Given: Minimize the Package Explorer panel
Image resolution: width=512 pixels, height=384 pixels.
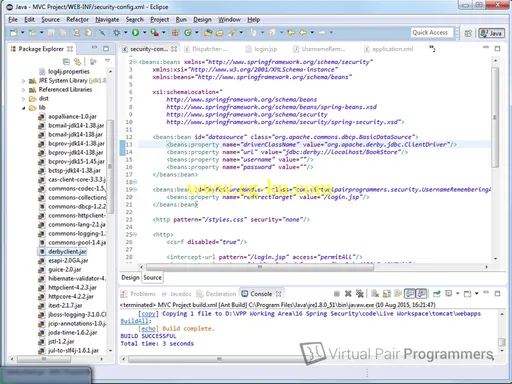Looking at the screenshot, I should (95, 48).
